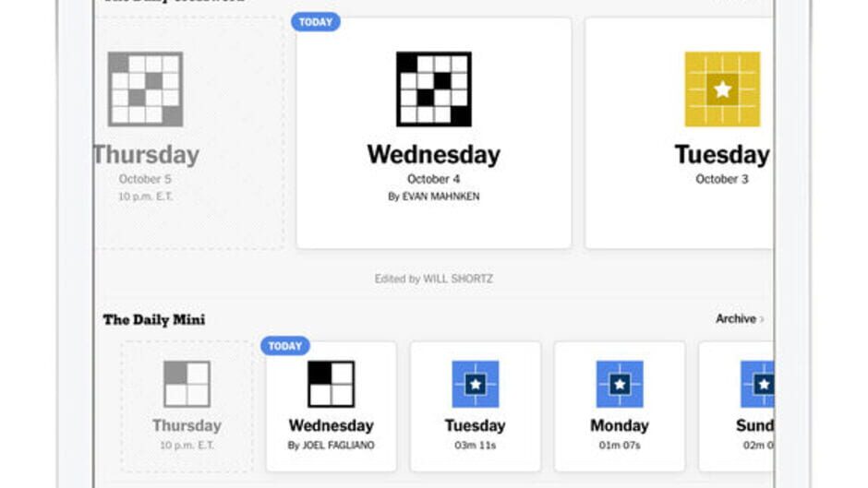
Task: Open Wednesday's Daily Mini grid icon
Action: (x=331, y=384)
